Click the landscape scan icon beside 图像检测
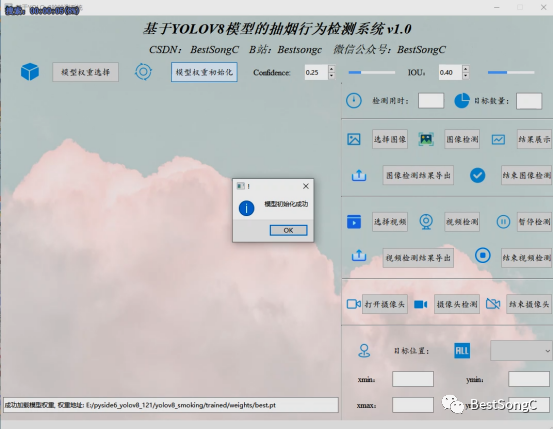The image size is (554, 430). pyautogui.click(x=426, y=139)
